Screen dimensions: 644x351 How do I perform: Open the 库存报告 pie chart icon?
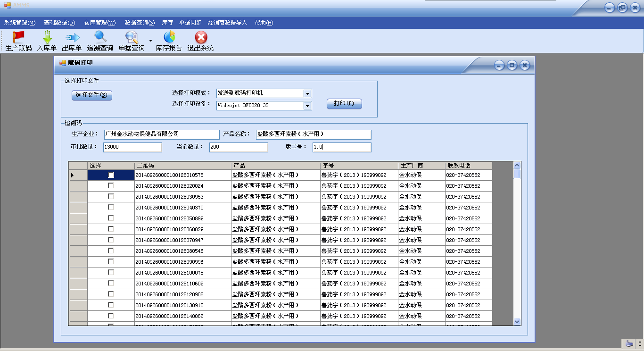pyautogui.click(x=169, y=37)
